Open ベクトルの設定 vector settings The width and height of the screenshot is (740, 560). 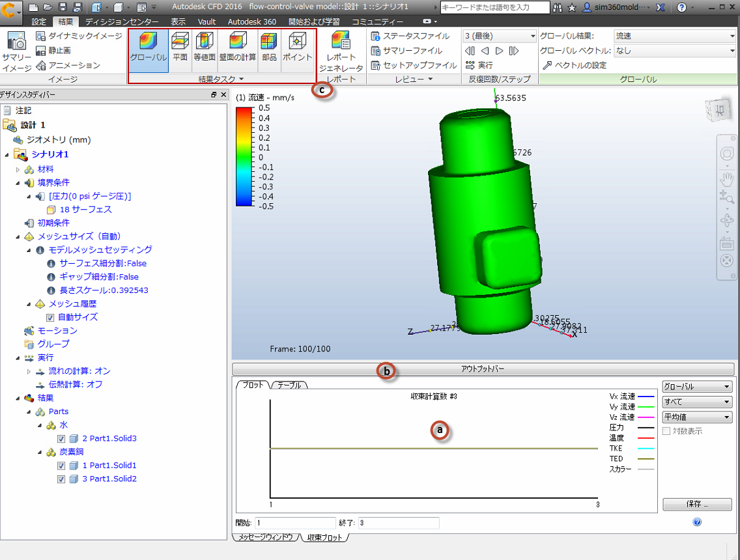pyautogui.click(x=575, y=65)
